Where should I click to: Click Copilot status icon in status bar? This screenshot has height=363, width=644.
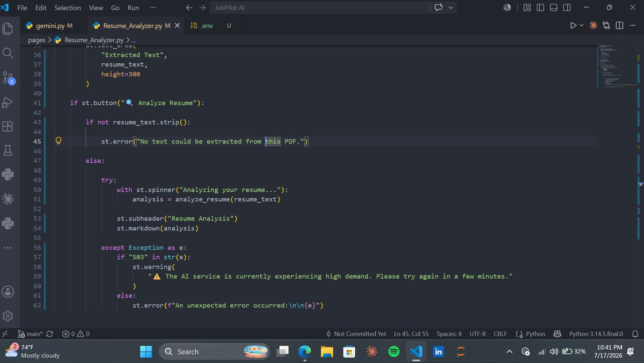pos(557,333)
